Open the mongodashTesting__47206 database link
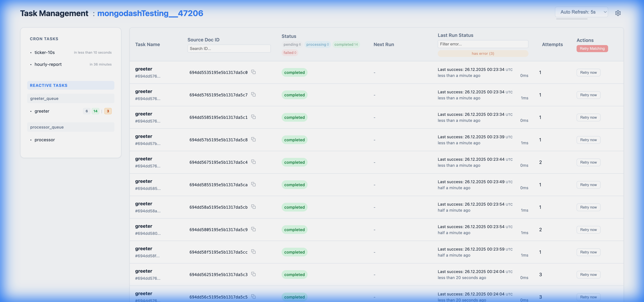 (150, 13)
